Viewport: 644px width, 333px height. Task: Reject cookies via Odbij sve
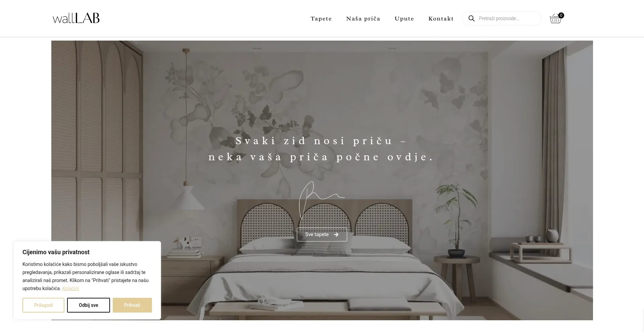[89, 305]
